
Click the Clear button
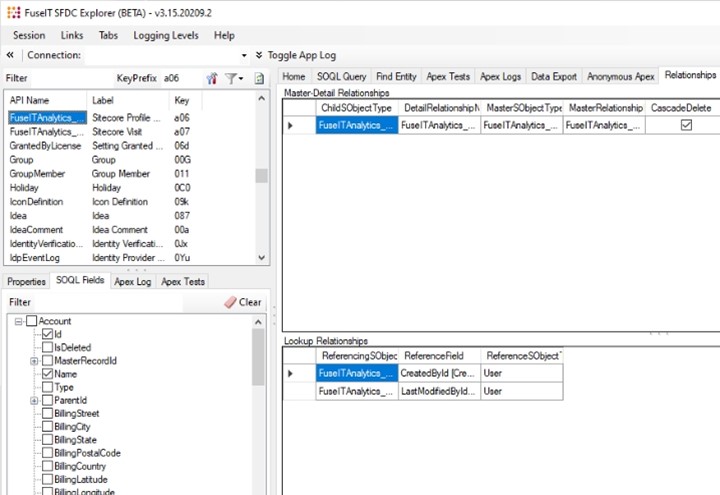coord(243,302)
